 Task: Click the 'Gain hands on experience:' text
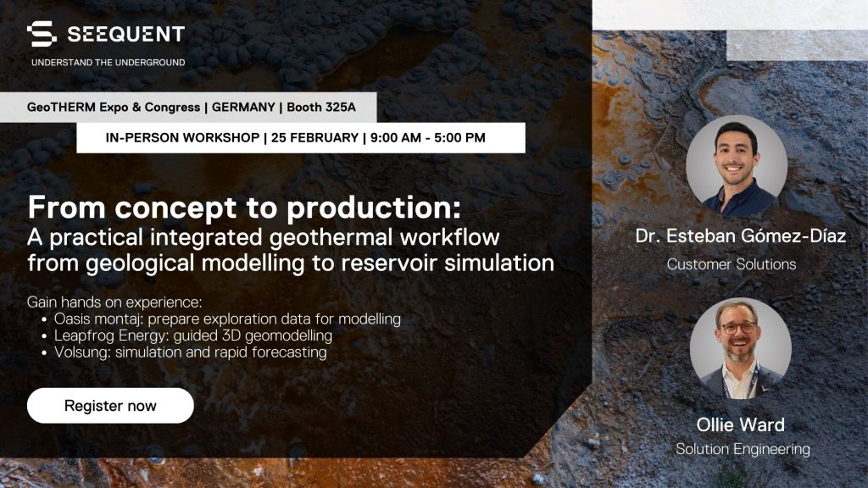click(x=114, y=302)
